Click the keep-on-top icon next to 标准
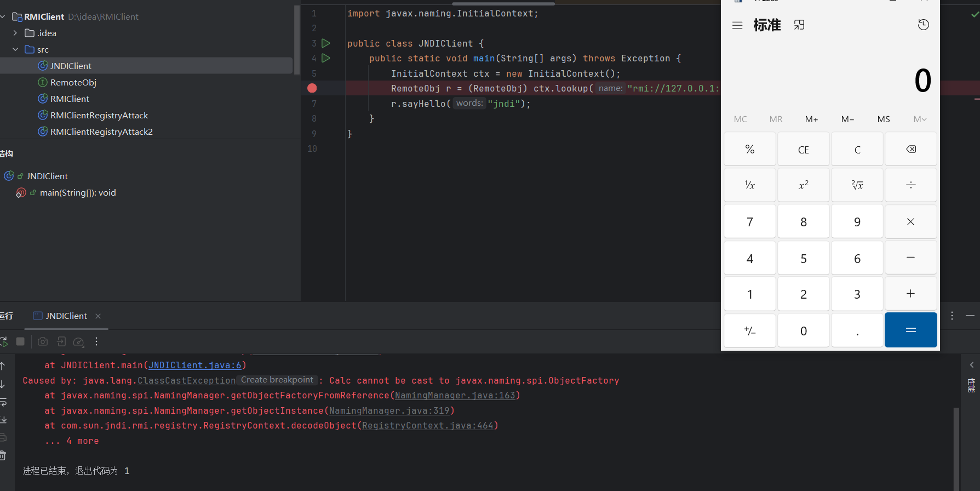 [x=799, y=25]
